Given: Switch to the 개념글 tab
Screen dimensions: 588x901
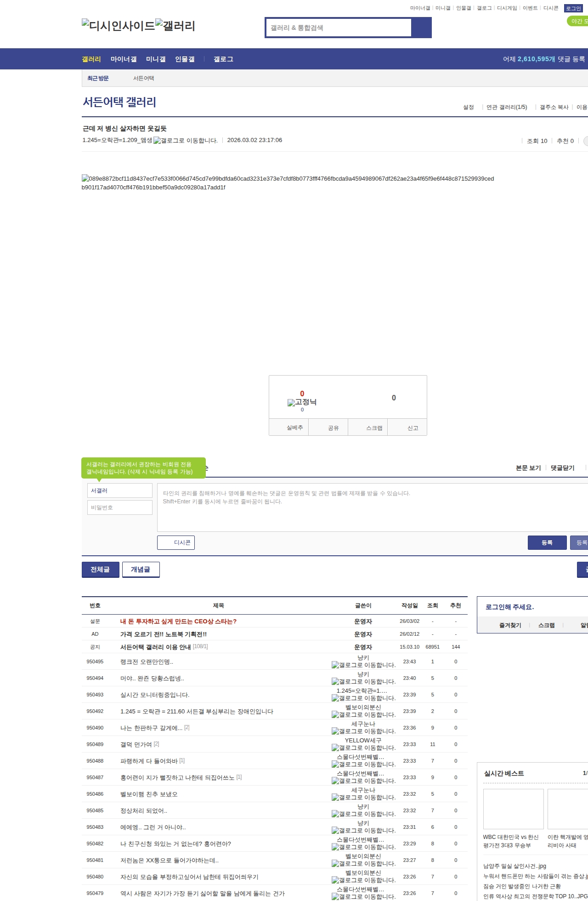Looking at the screenshot, I should [141, 570].
